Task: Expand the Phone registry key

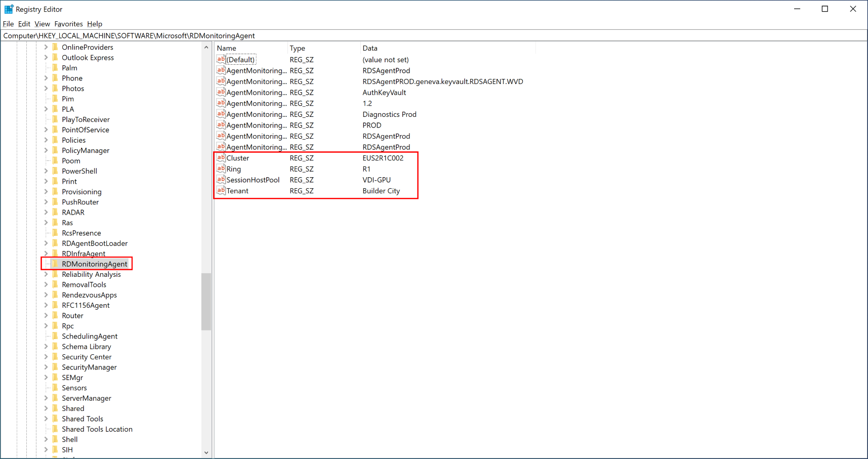Action: [x=46, y=78]
